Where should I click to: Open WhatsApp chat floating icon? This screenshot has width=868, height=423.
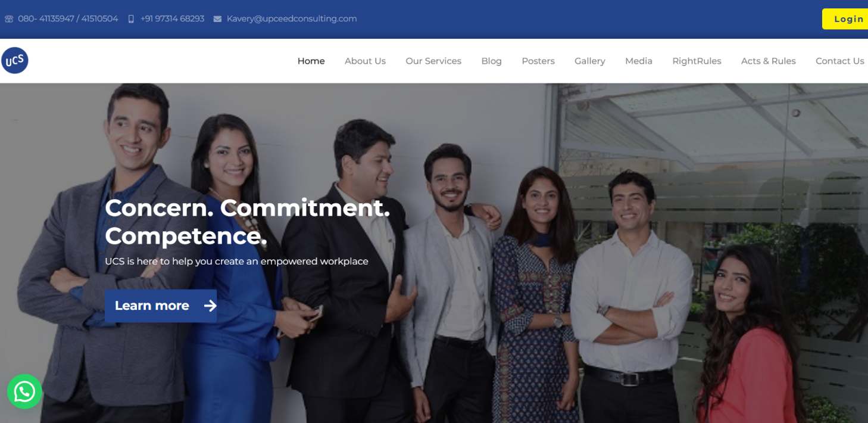(x=24, y=391)
